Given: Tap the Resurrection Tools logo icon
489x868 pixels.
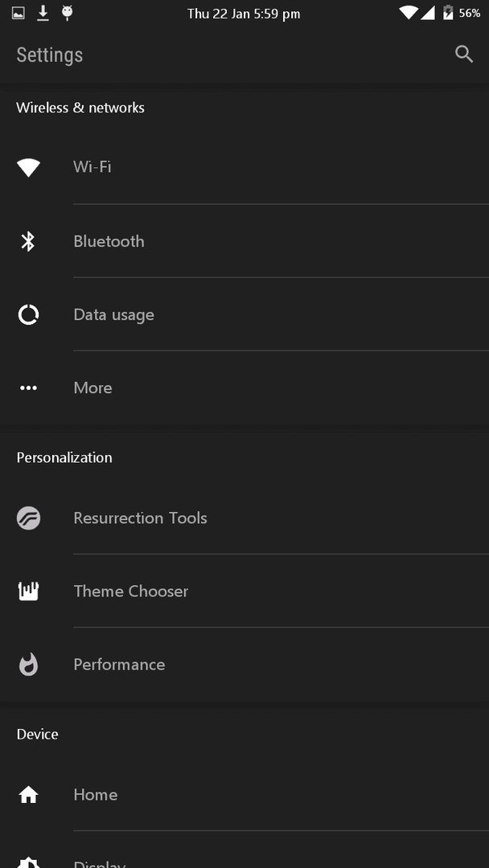Looking at the screenshot, I should [28, 518].
